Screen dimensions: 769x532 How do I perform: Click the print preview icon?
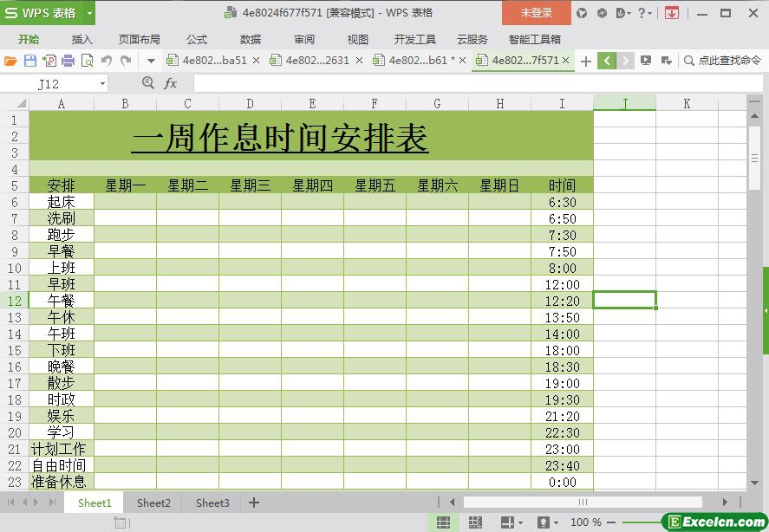pyautogui.click(x=87, y=61)
